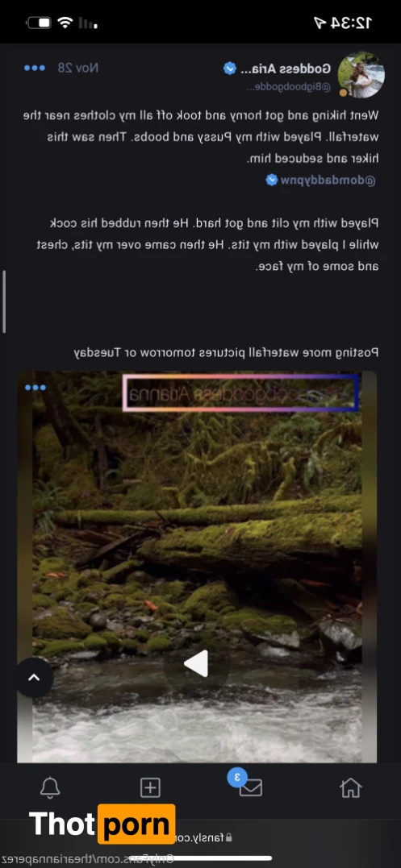Tap the scroll-to-top chevron button
This screenshot has width=401, height=868.
[x=34, y=677]
